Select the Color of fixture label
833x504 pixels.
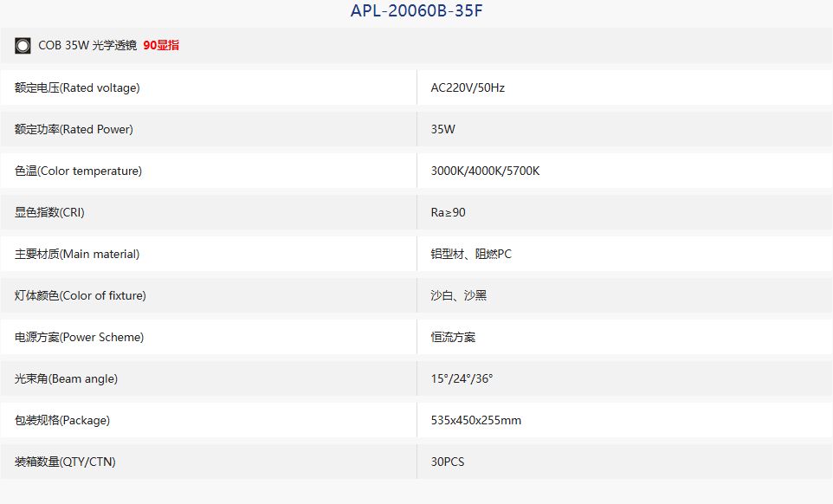[81, 295]
